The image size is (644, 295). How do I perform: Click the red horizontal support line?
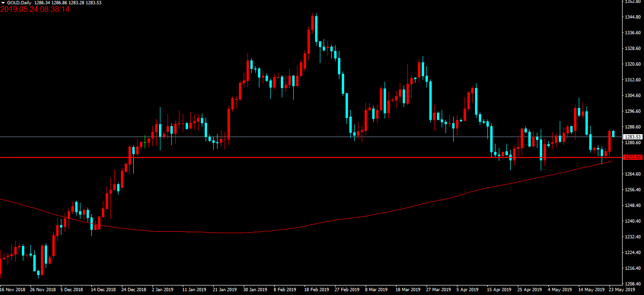click(286, 157)
